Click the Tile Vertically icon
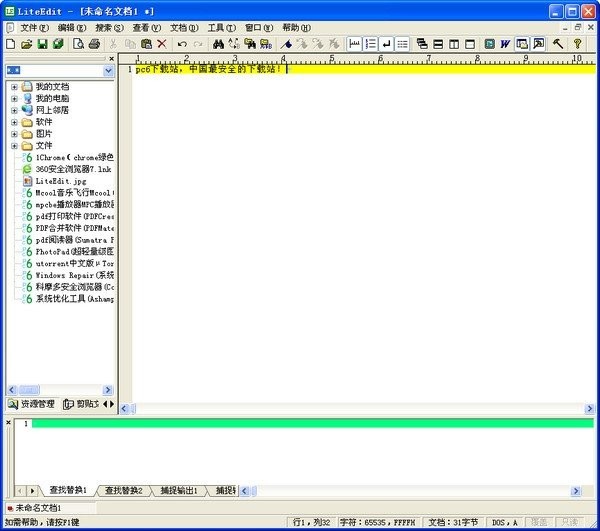This screenshot has height=531, width=600. click(x=454, y=44)
